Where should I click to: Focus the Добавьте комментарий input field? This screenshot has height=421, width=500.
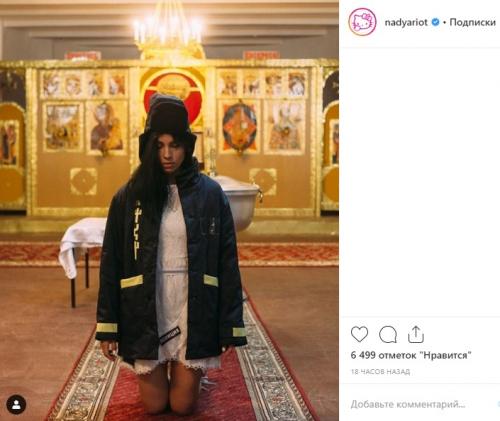click(x=408, y=404)
